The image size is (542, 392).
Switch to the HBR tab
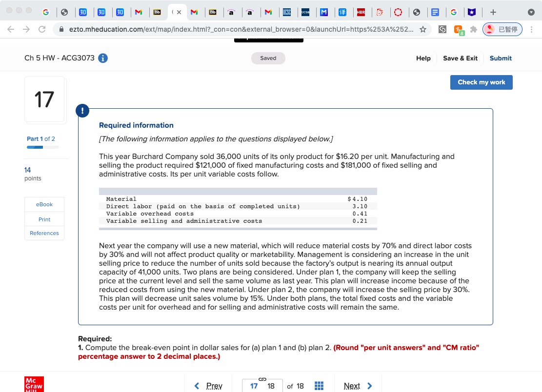click(x=361, y=13)
